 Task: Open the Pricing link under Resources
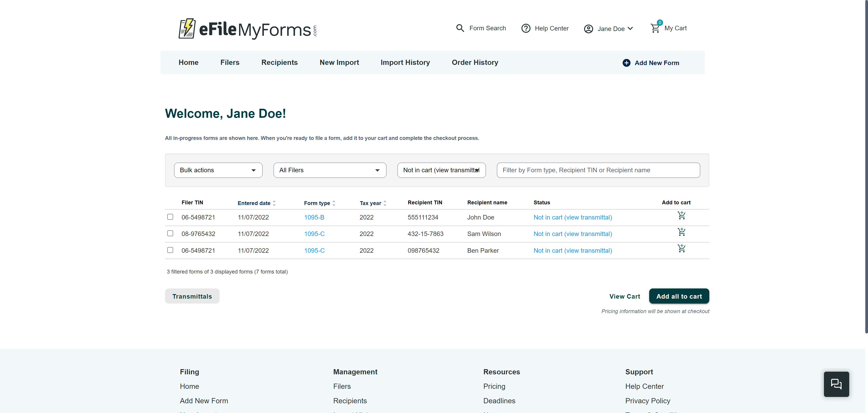click(x=494, y=386)
